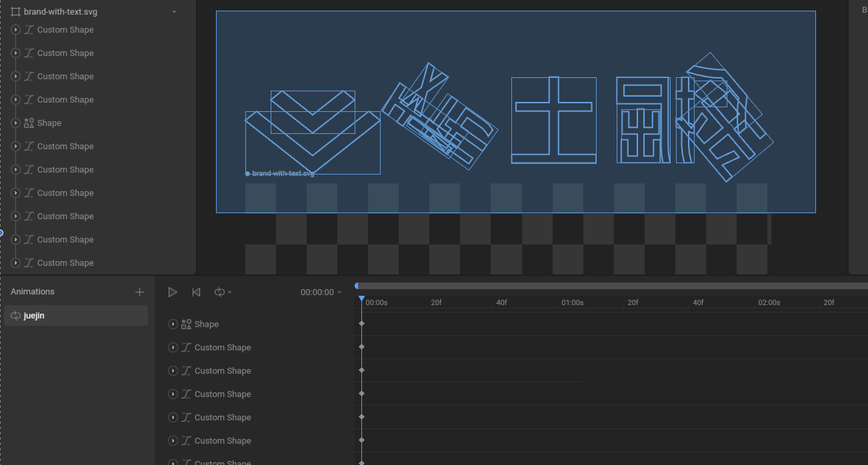The width and height of the screenshot is (868, 465).
Task: Click the Shape group icon in layers panel
Action: point(29,123)
